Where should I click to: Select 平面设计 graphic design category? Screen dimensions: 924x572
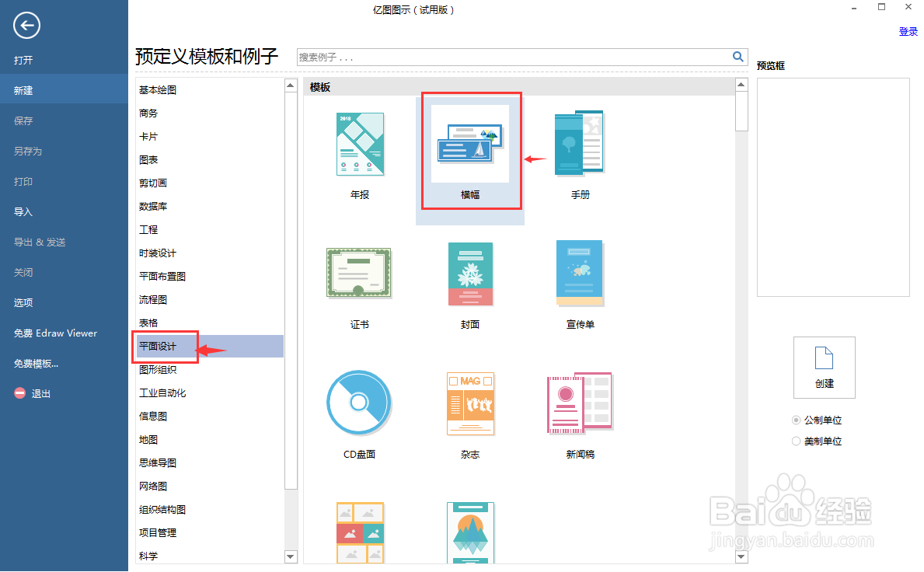click(210, 347)
